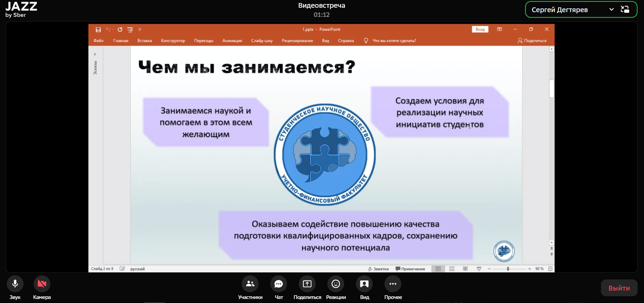Screen dimensions: 644x303
Task: Open the Рецензирование ribbon tab
Action: point(297,41)
